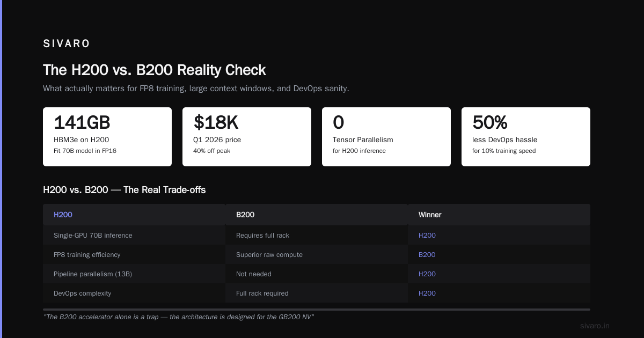The image size is (644, 338).
Task: Click 'Pipeline parallelism (13B)' cell
Action: pos(93,274)
